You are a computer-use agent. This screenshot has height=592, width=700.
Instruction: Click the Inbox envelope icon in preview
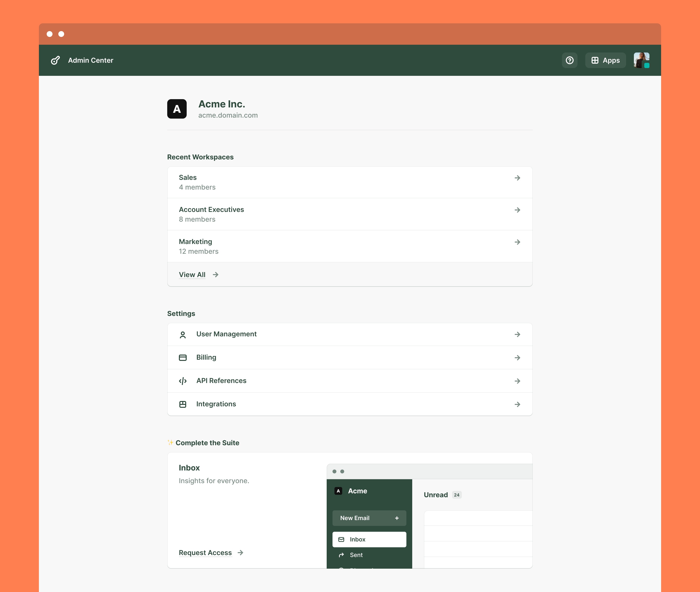pyautogui.click(x=341, y=539)
